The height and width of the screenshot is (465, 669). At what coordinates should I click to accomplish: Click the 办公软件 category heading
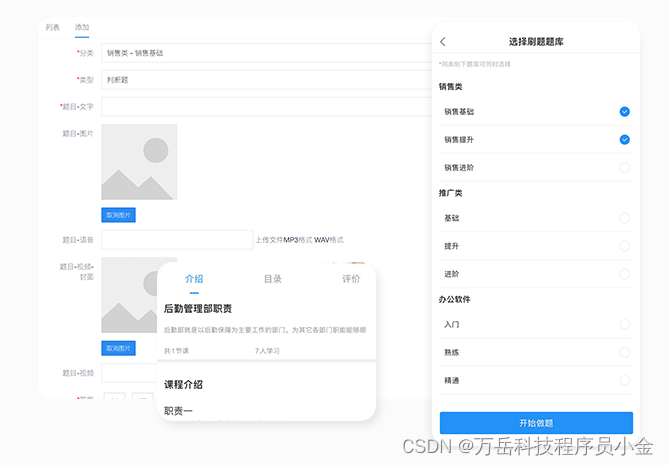point(454,299)
